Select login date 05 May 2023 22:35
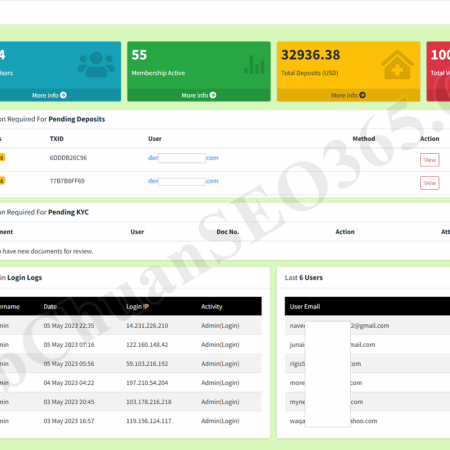Image resolution: width=450 pixels, height=450 pixels. coord(69,326)
